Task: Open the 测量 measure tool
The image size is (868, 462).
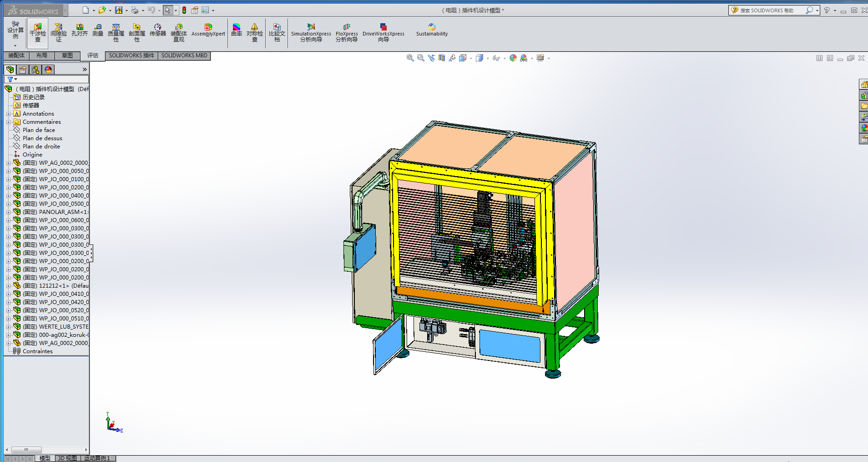Action: point(98,30)
